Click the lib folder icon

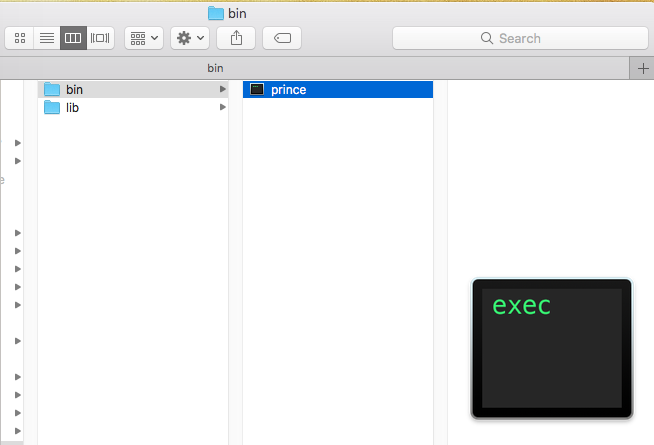pyautogui.click(x=52, y=108)
